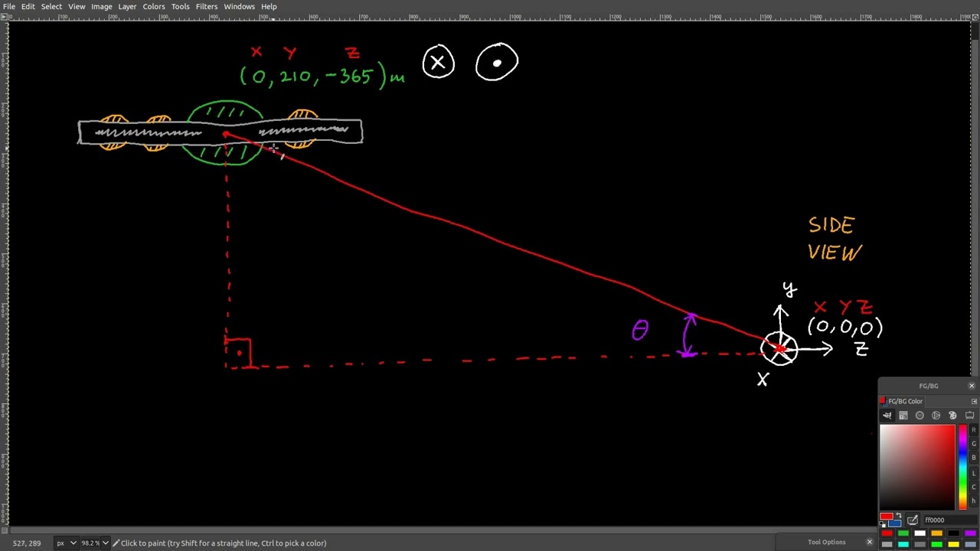Select the L (lightness) channel button

tap(974, 474)
